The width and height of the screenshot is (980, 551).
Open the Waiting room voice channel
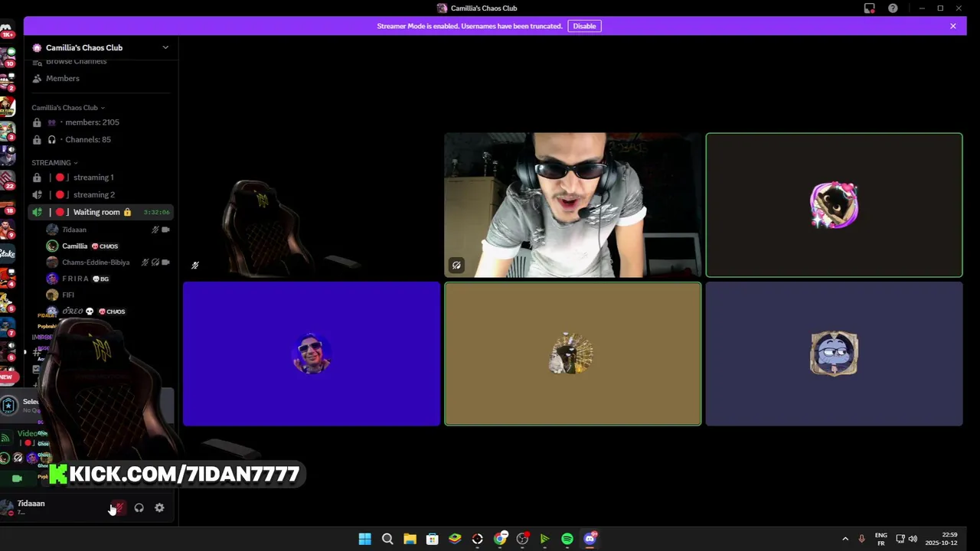pos(100,212)
